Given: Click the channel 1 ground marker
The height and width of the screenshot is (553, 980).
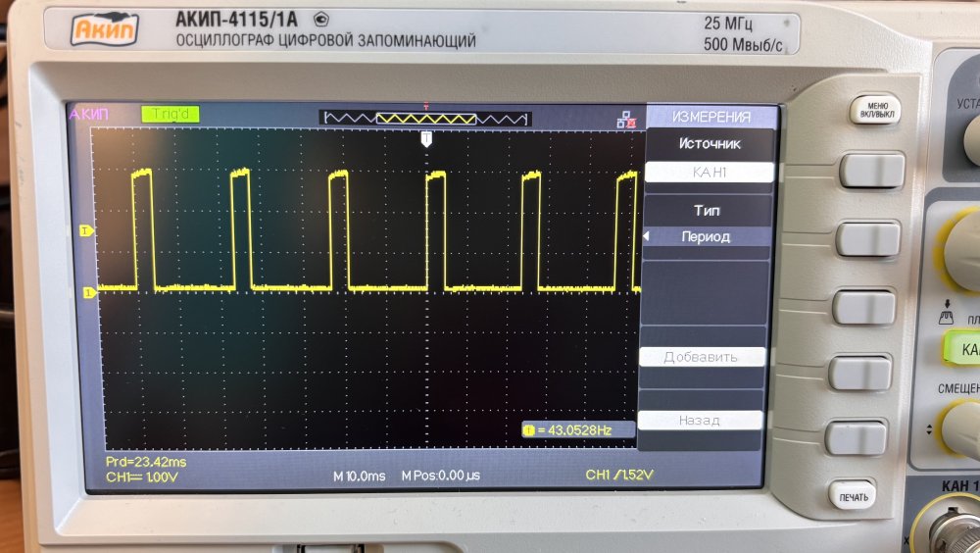Looking at the screenshot, I should point(88,292).
